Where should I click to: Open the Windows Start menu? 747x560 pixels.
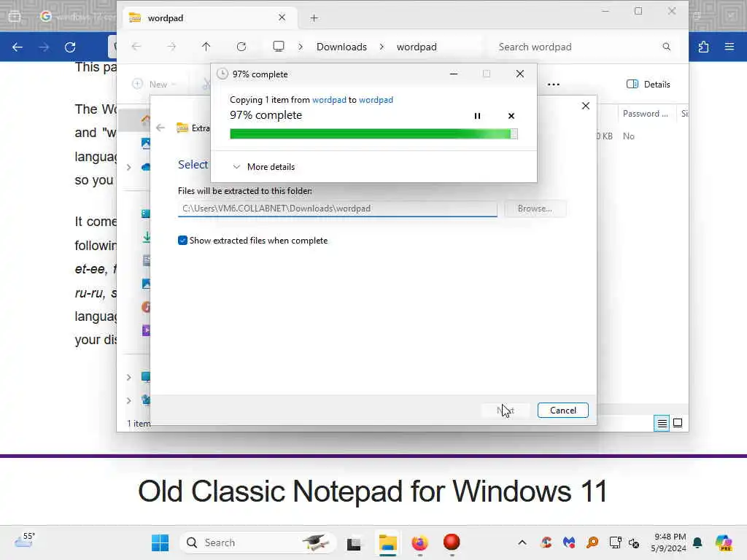pyautogui.click(x=160, y=542)
